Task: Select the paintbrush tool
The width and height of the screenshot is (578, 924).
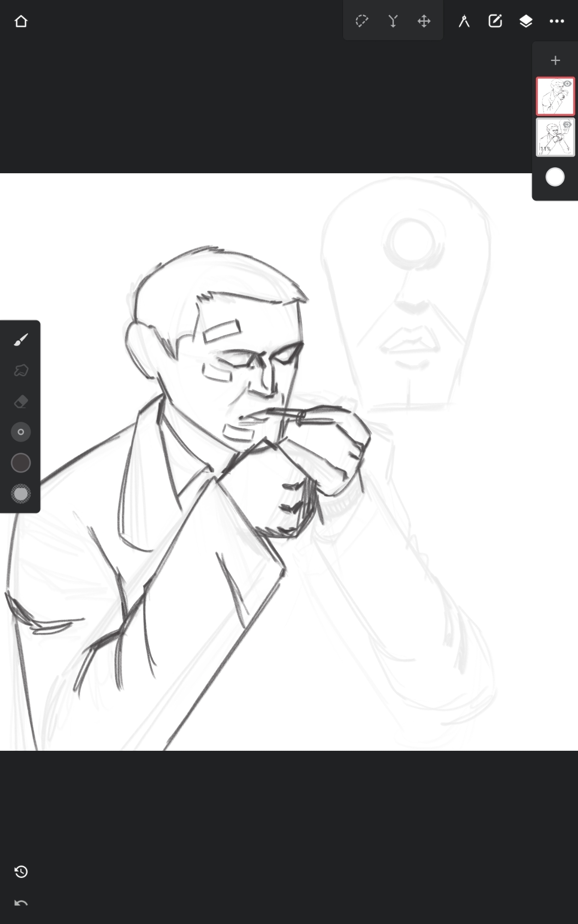Action: point(21,340)
